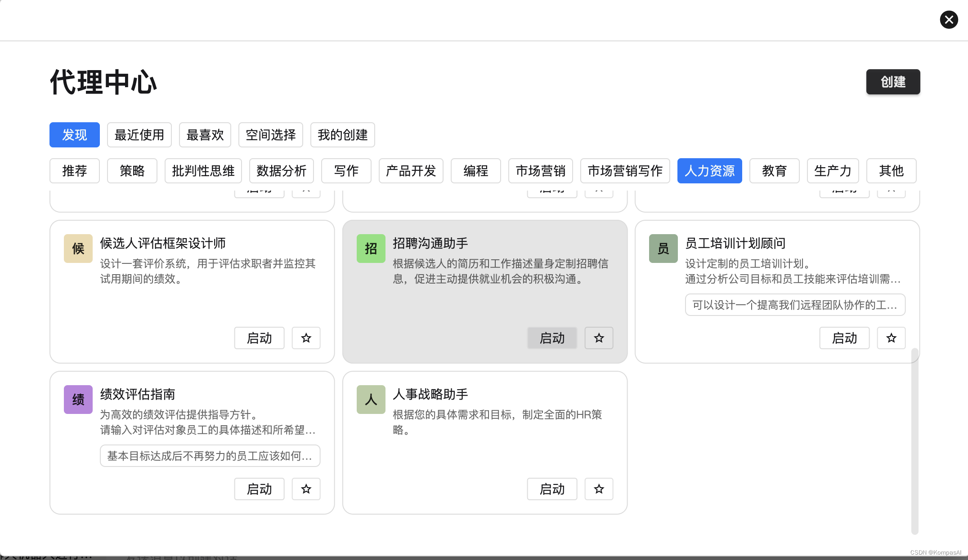The image size is (968, 560).
Task: Close the agent center dialog
Action: [949, 20]
